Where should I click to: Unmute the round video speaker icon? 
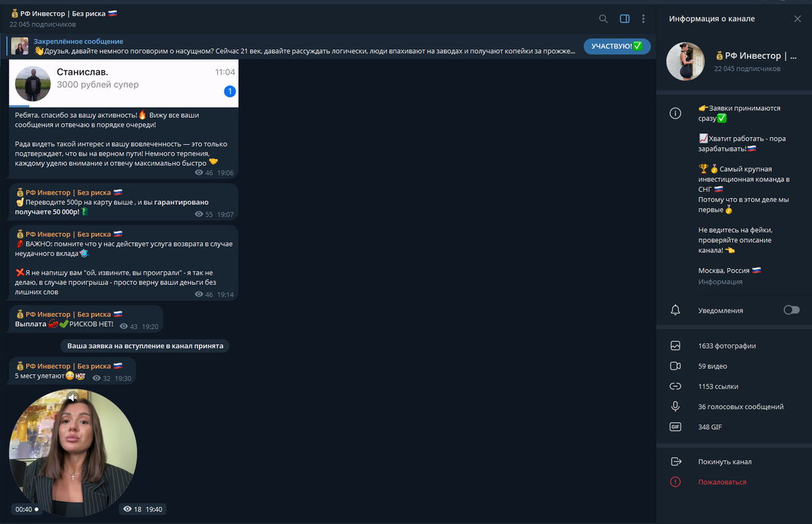(72, 397)
